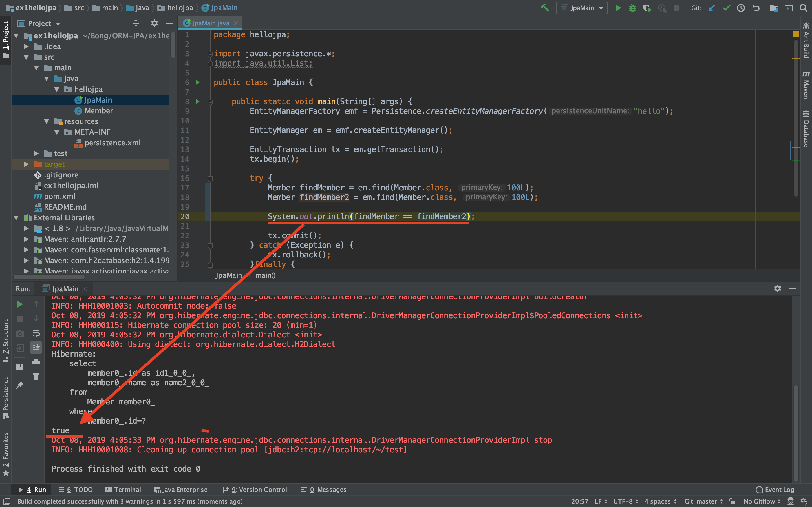Commit changes with the Git checkmark icon
This screenshot has height=507, width=812.
tap(727, 8)
